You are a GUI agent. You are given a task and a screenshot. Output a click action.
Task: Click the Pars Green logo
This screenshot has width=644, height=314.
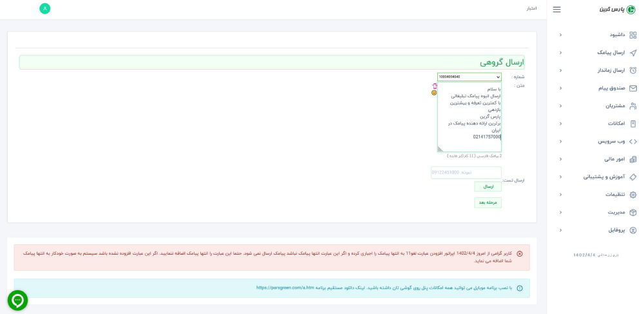tap(617, 10)
